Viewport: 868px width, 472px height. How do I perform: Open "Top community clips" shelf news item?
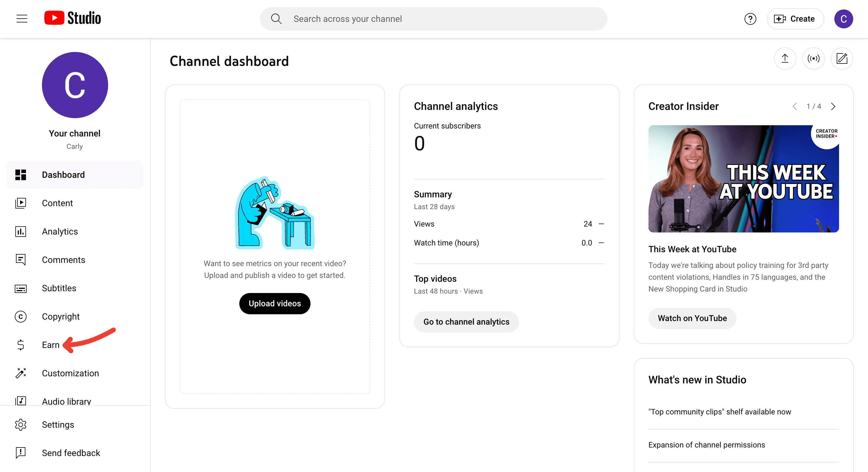[x=719, y=412]
